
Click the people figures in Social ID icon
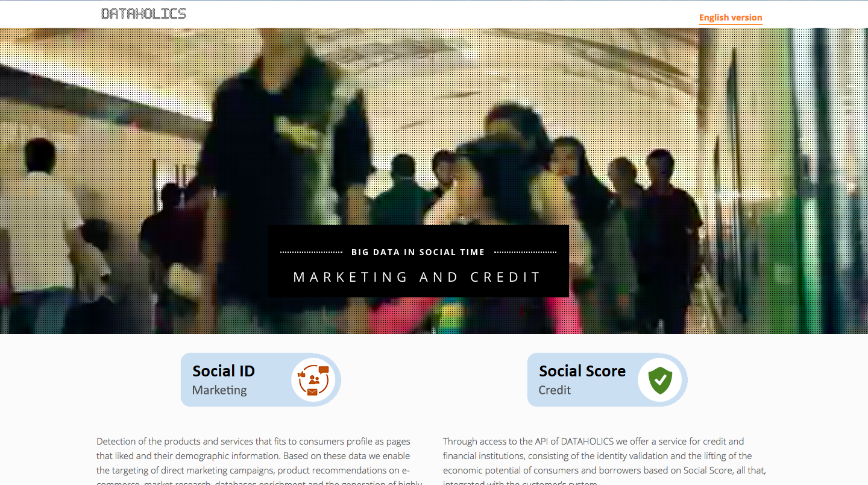[x=313, y=380]
